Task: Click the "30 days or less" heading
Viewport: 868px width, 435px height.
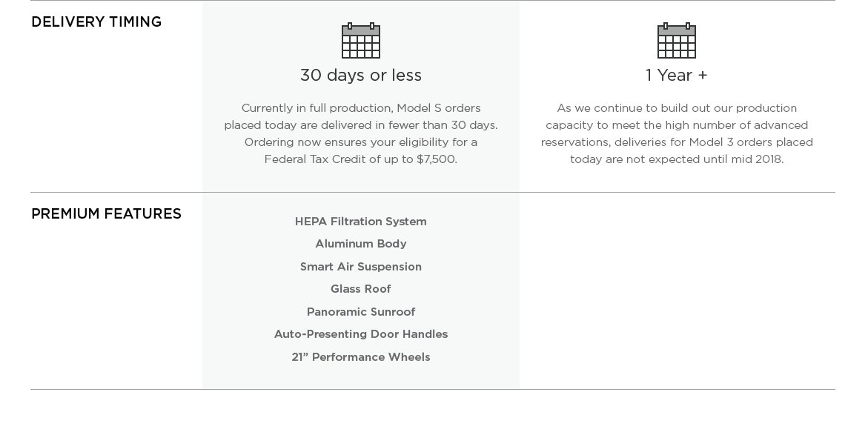Action: [361, 76]
